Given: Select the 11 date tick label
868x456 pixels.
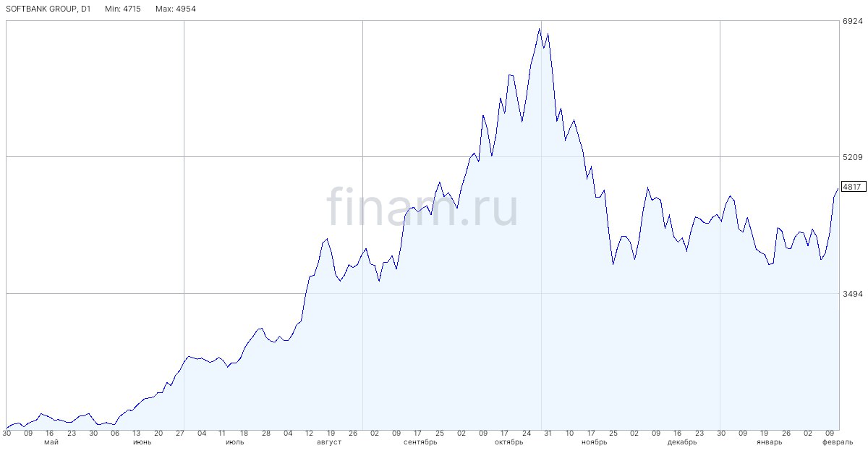Looking at the screenshot, I should pyautogui.click(x=223, y=434).
